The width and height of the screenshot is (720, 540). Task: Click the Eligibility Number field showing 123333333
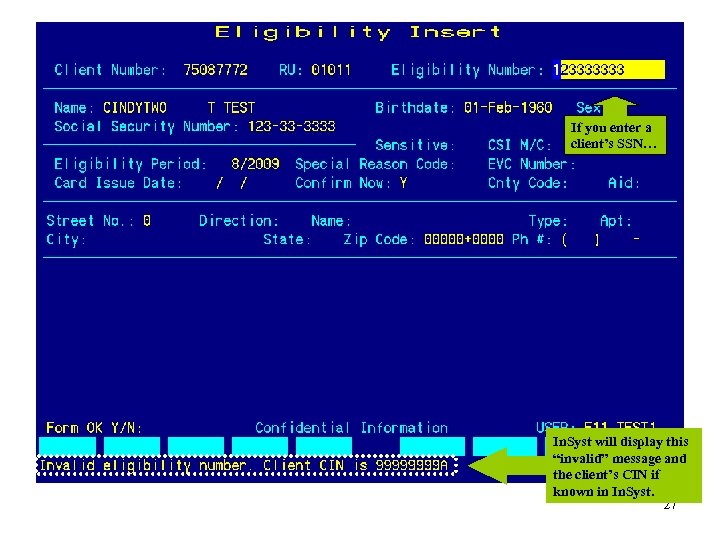pos(609,70)
